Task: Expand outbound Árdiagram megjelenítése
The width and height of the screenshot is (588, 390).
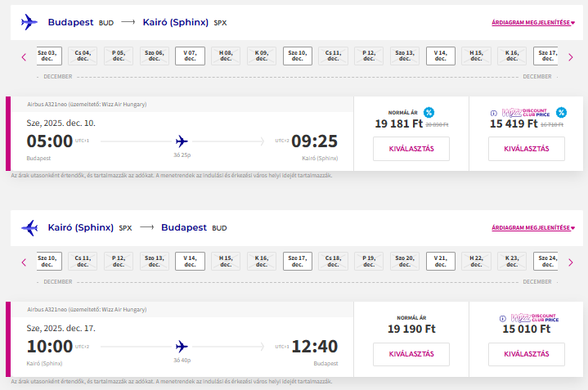Action: tap(533, 23)
